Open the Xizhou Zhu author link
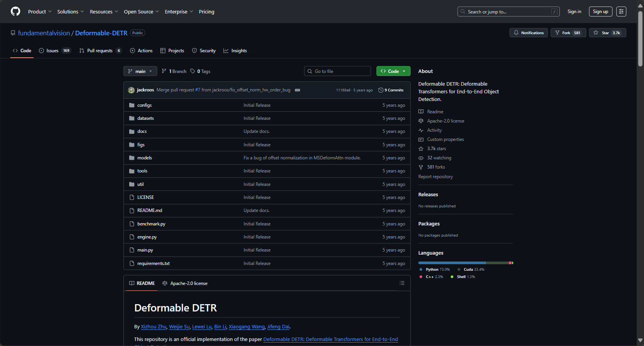Screen dimensions: 644x346 [153, 327]
